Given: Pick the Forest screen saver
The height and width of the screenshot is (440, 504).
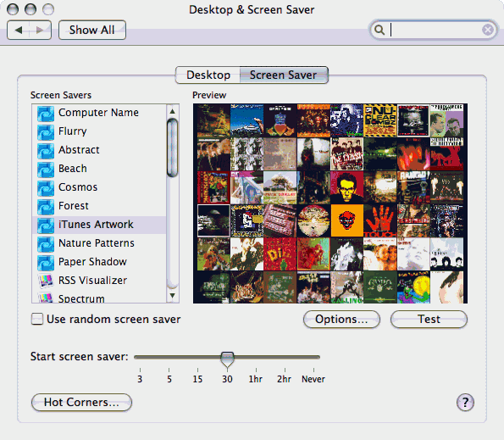Looking at the screenshot, I should coord(99,207).
